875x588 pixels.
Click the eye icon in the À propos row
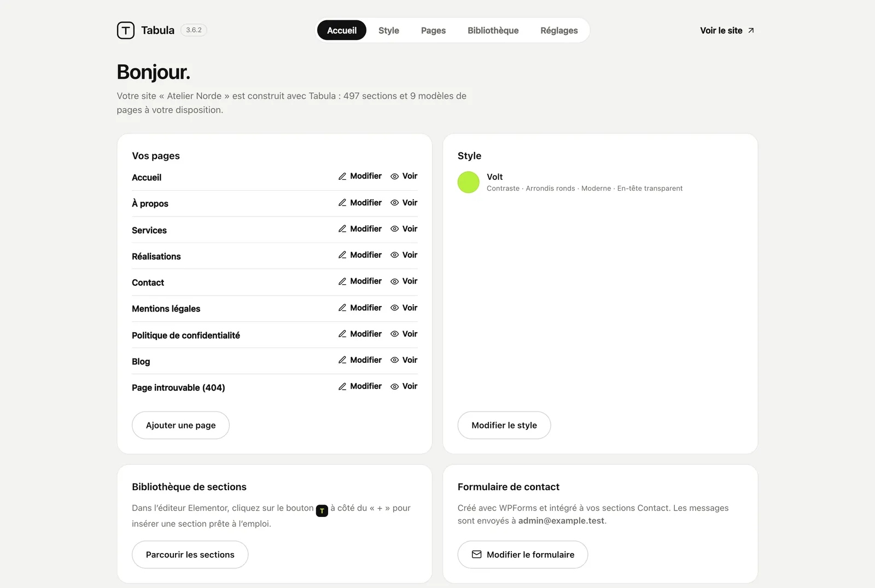pos(394,203)
